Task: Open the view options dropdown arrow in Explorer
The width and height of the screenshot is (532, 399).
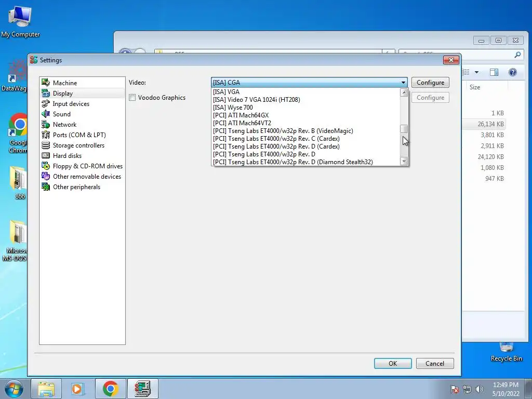Action: coord(477,72)
